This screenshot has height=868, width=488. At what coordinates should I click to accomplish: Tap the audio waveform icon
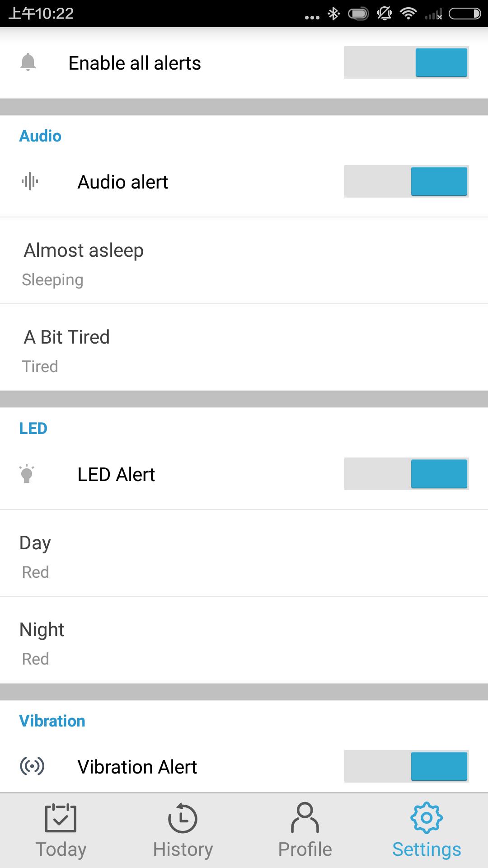click(x=30, y=182)
